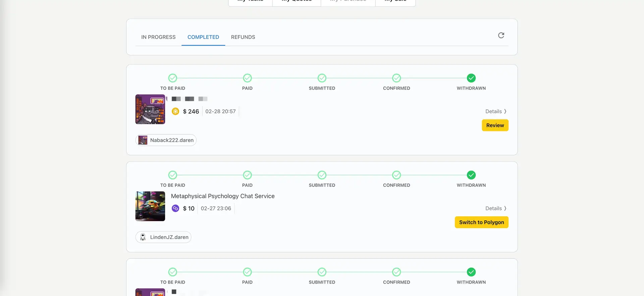Switch to the IN PROGRESS tab

click(158, 37)
